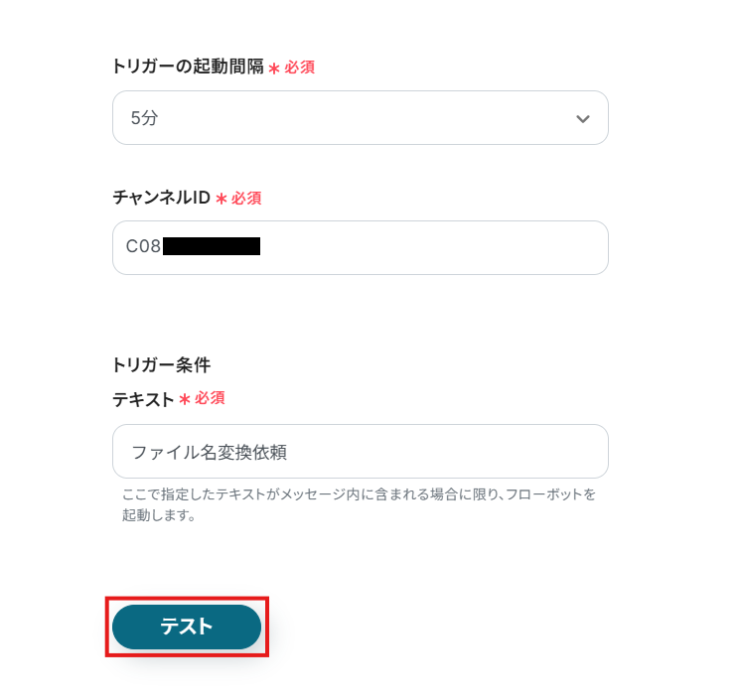
Task: Click the トリガーの起動間隔 label
Action: pyautogui.click(x=188, y=68)
